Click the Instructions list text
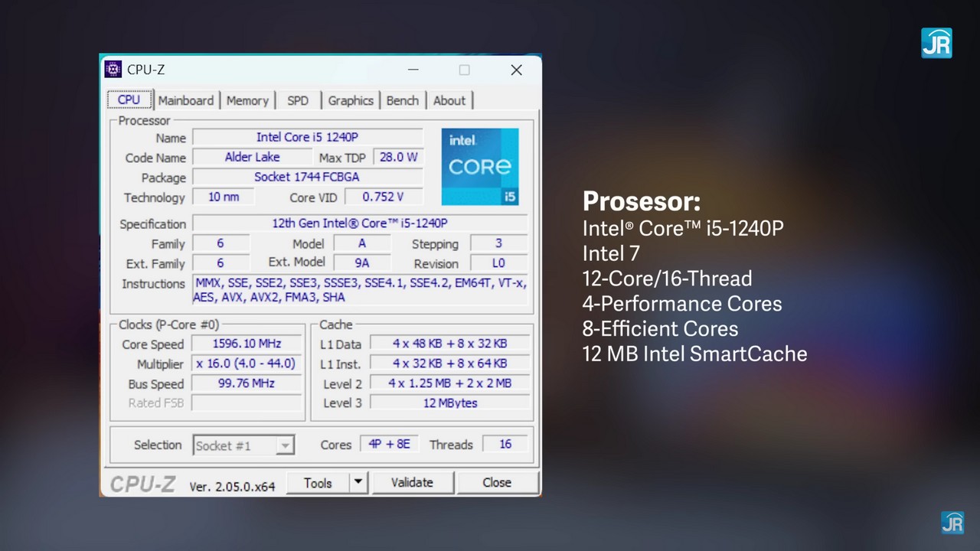 (360, 290)
